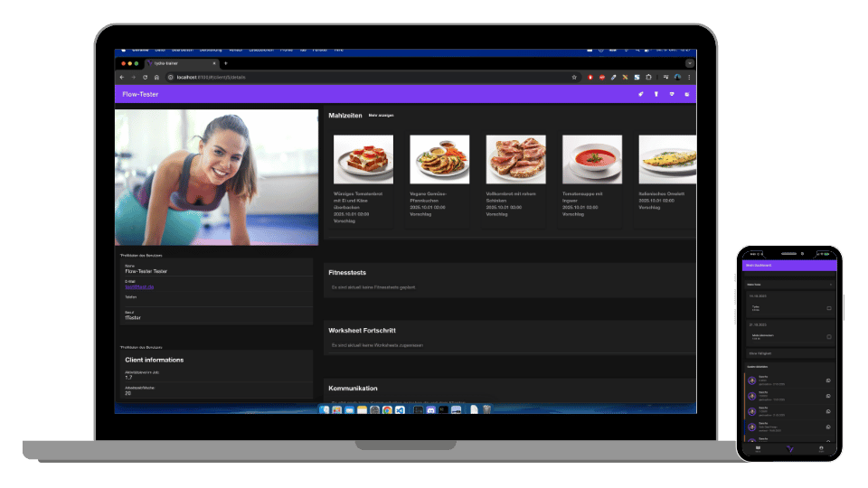Tap the right tab in phone bottom nav
Viewport: 868px width, 488px height.
coord(821,449)
